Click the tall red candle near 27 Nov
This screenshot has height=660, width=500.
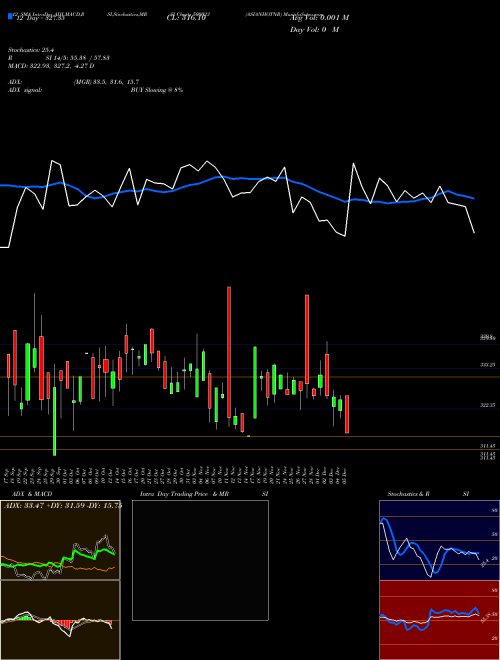tap(307, 339)
